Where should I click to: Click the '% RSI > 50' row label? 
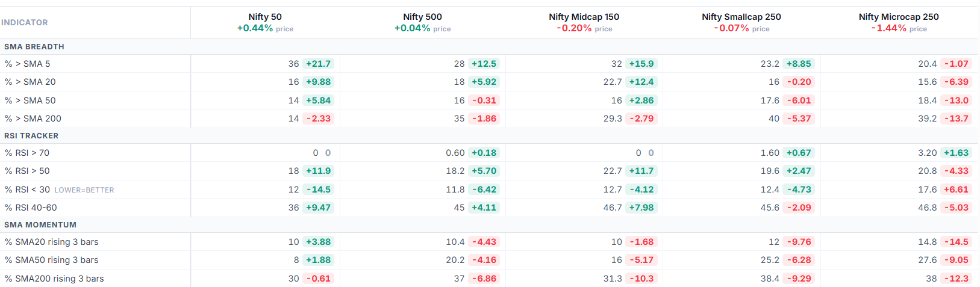pyautogui.click(x=27, y=171)
